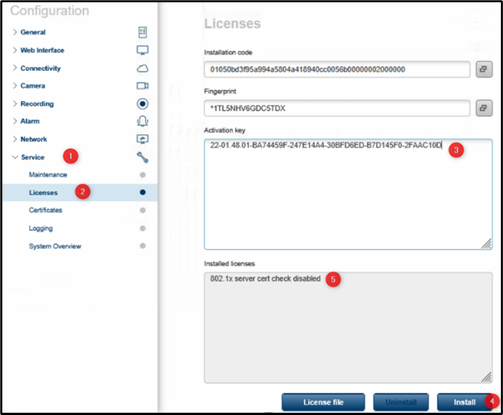The height and width of the screenshot is (415, 503).
Task: Click the Fingerprint field
Action: pos(337,108)
